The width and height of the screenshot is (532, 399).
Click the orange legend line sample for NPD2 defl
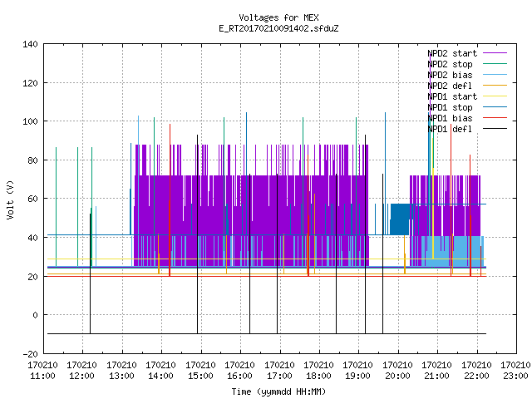495,86
